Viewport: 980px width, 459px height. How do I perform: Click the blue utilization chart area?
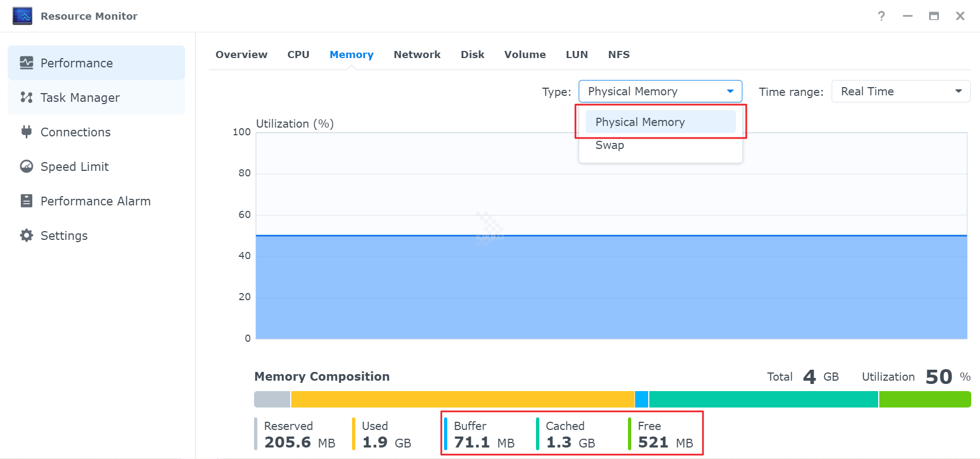click(x=611, y=287)
